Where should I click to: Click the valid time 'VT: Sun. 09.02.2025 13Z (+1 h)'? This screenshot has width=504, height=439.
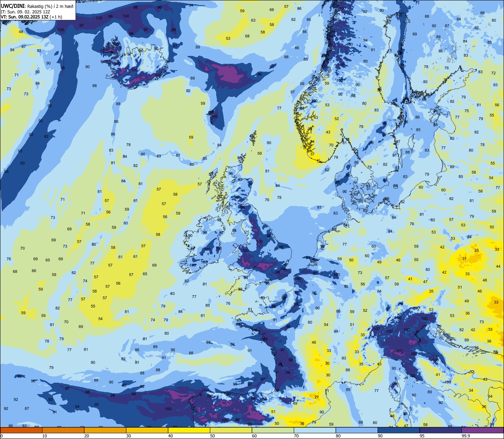pyautogui.click(x=31, y=17)
